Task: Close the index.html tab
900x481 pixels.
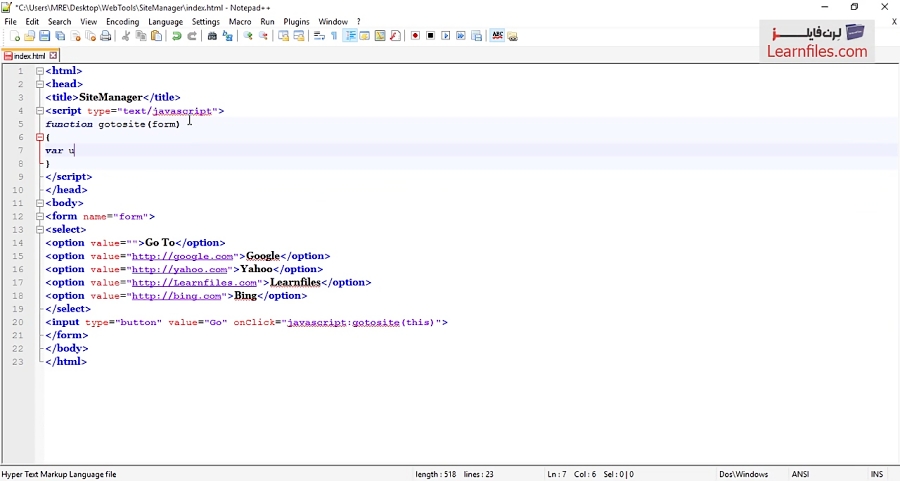Action: (x=54, y=56)
